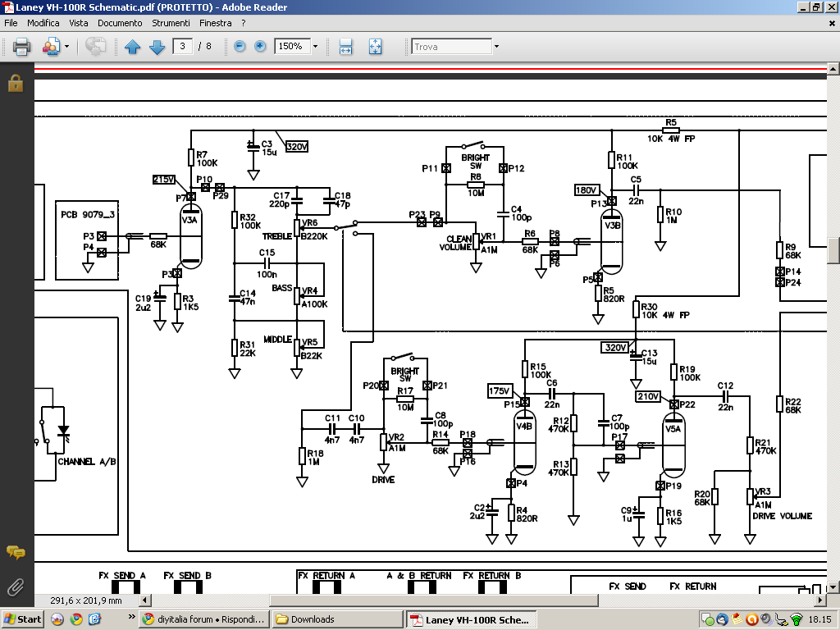This screenshot has width=840, height=630.
Task: Open the collaborate dropdown arrow
Action: (x=66, y=47)
